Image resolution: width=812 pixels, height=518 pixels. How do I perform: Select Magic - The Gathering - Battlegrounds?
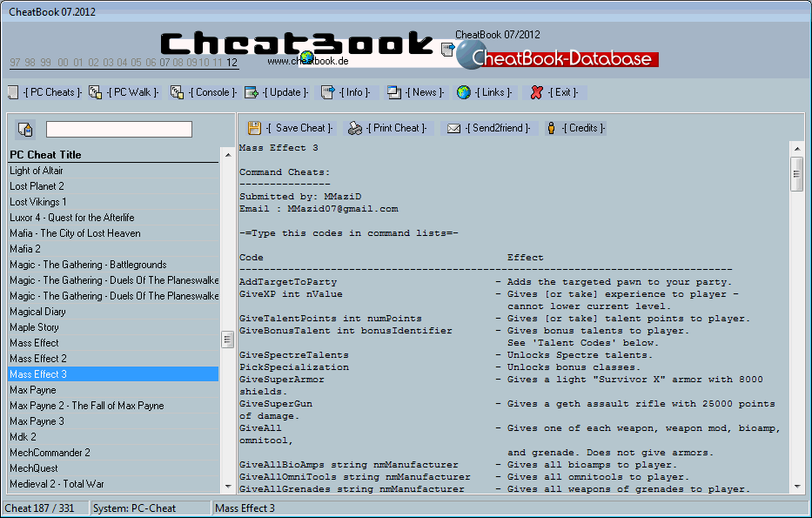(113, 265)
